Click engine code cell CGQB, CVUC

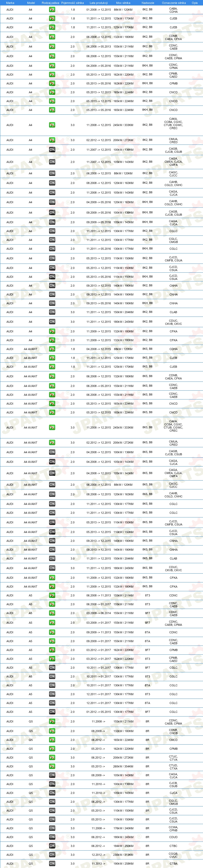[173, 855]
